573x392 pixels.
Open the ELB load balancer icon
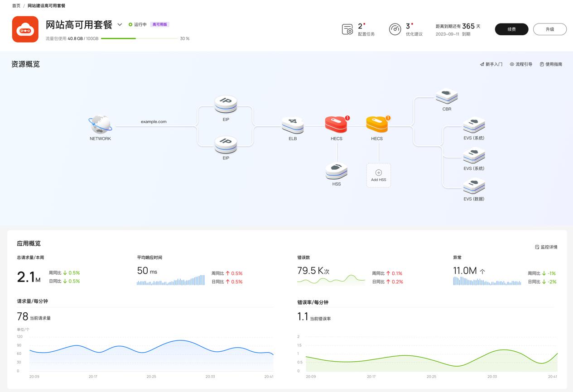click(292, 125)
